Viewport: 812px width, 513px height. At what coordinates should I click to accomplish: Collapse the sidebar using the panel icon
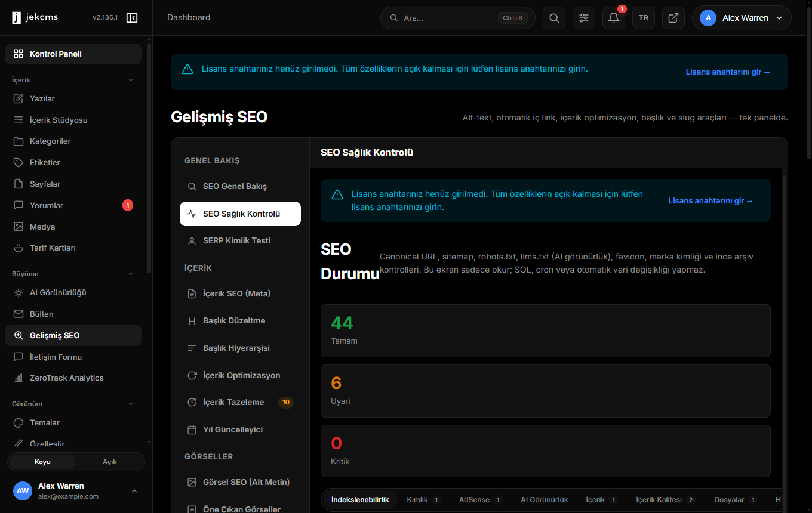pos(132,18)
